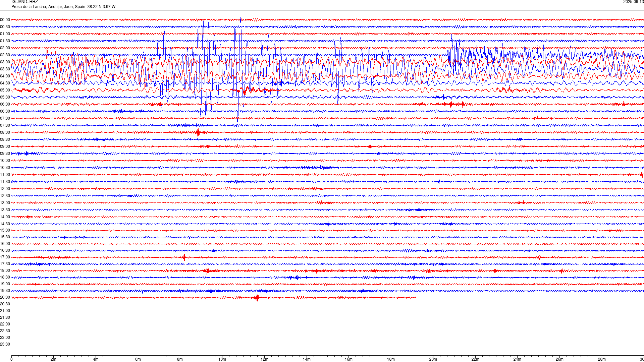The height and width of the screenshot is (362, 644).
Task: Click the 20:00 row time label
Action: click(5, 297)
